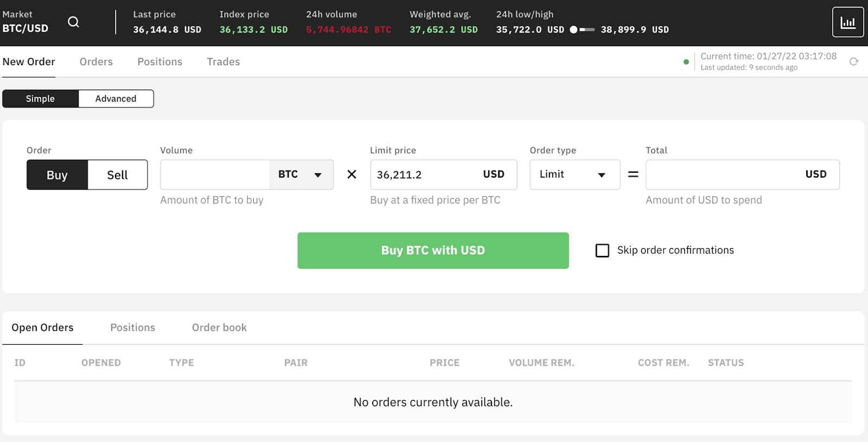Screen dimensions: 868x442
Task: Select the Buy toggle in the Order section
Action: (x=57, y=174)
